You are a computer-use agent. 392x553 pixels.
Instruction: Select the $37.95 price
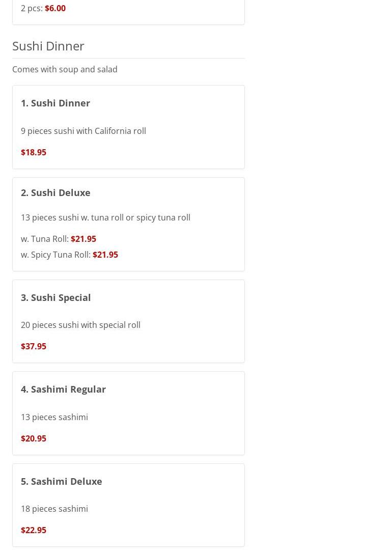pyautogui.click(x=34, y=346)
